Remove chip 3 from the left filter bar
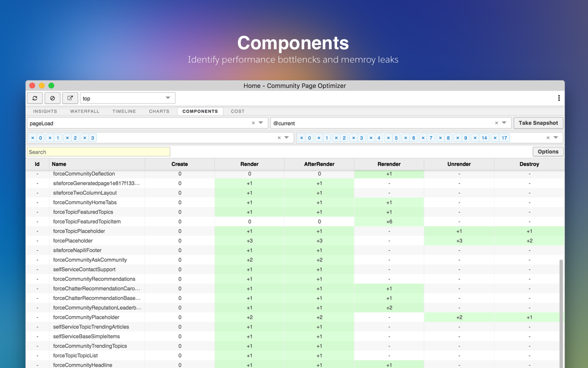Viewport: 588px width, 368px height. [85, 138]
